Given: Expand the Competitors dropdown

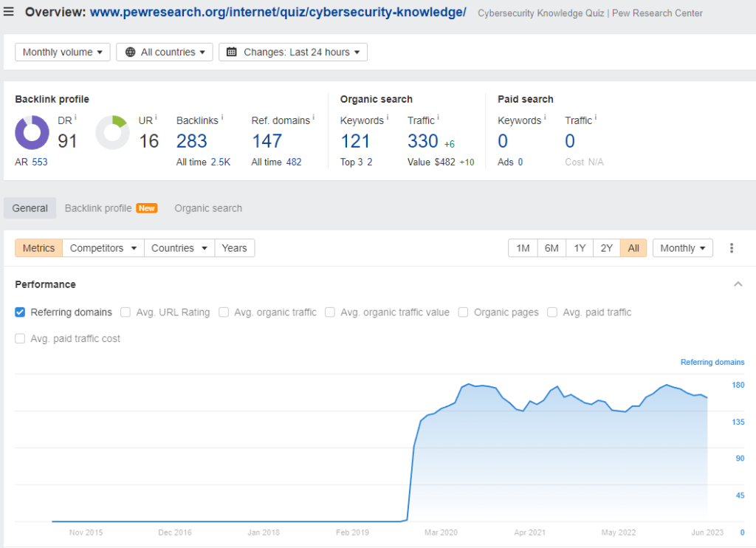Looking at the screenshot, I should (x=103, y=248).
